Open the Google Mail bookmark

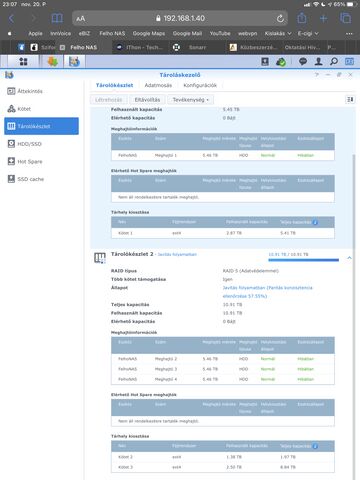click(187, 33)
